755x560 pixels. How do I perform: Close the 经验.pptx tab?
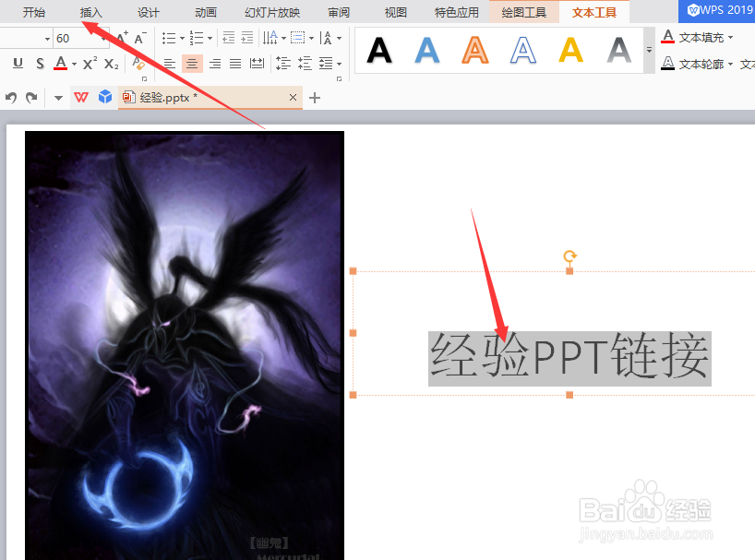pyautogui.click(x=293, y=98)
